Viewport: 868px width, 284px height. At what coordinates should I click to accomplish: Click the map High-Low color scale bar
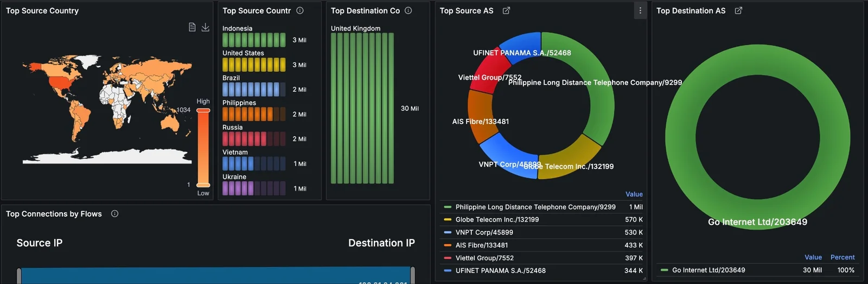click(203, 148)
